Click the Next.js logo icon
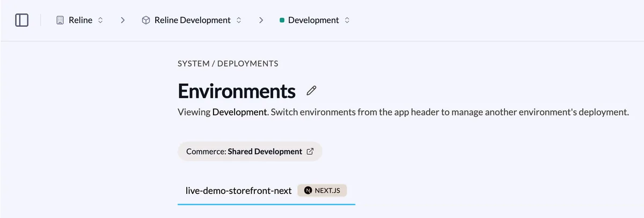Viewport: 644px width, 218px height. [x=308, y=191]
